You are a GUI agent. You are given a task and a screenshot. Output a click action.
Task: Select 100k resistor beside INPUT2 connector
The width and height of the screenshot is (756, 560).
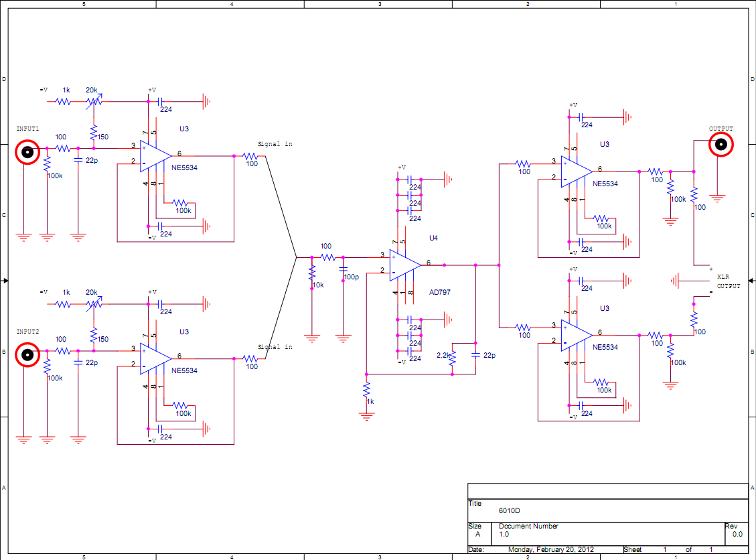coord(47,366)
